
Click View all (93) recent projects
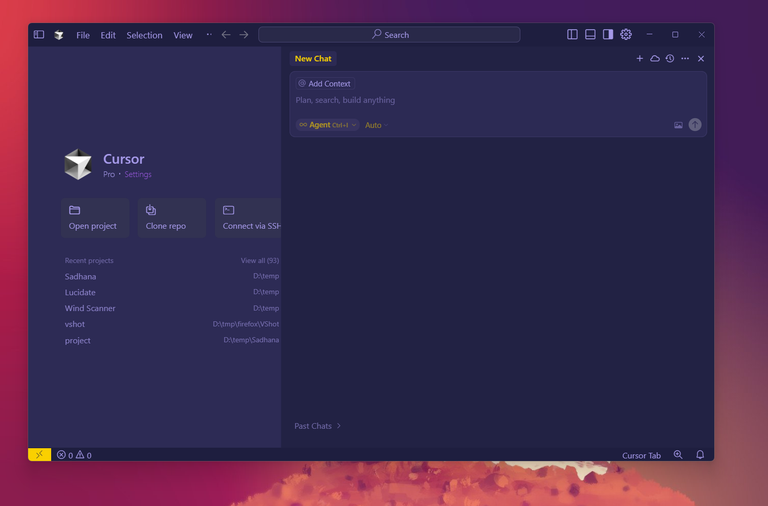point(260,261)
